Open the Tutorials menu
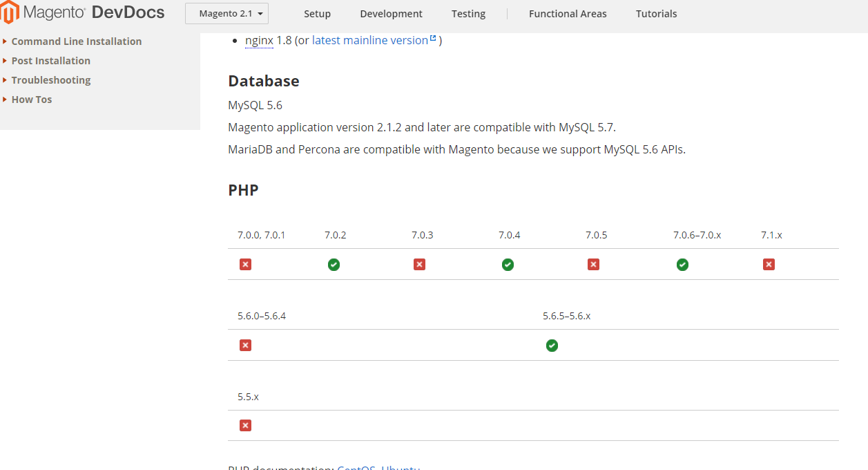868x470 pixels. (656, 14)
